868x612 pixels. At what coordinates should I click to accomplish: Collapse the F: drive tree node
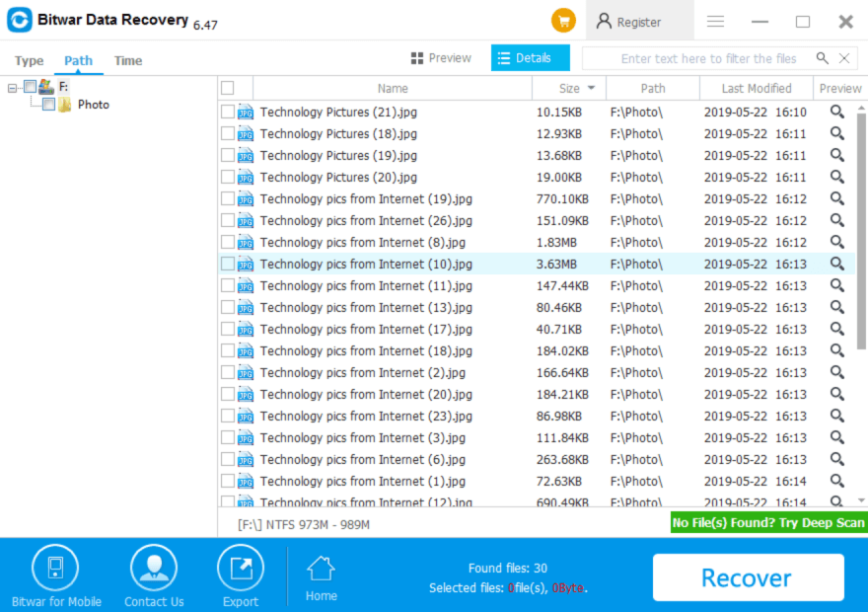(x=12, y=88)
